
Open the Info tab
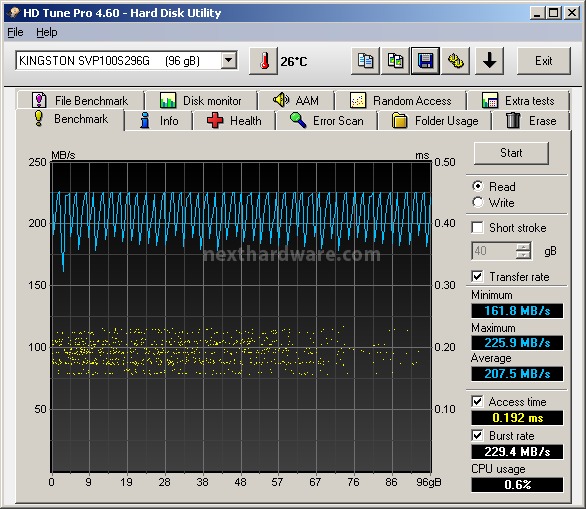[158, 121]
